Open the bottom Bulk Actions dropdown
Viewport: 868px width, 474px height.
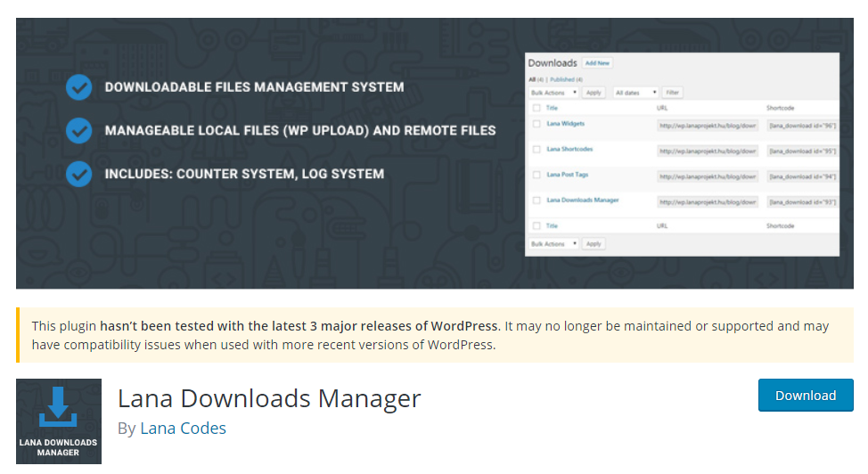click(553, 243)
